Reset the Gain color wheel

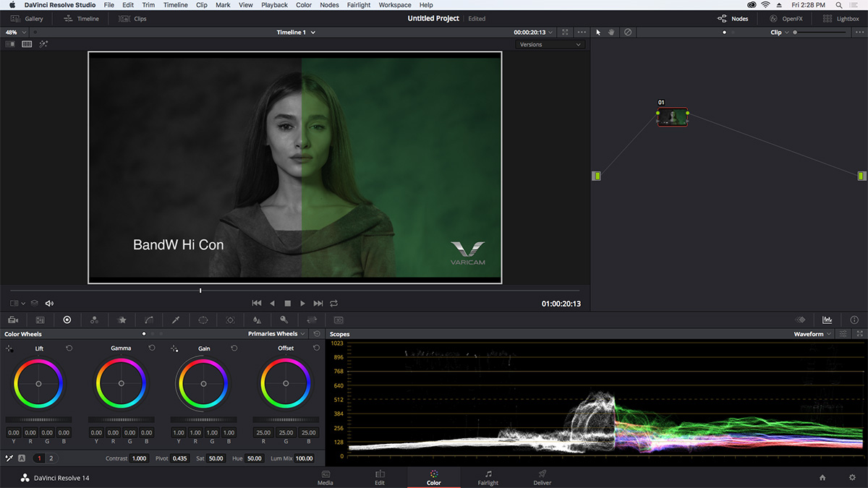coord(234,348)
